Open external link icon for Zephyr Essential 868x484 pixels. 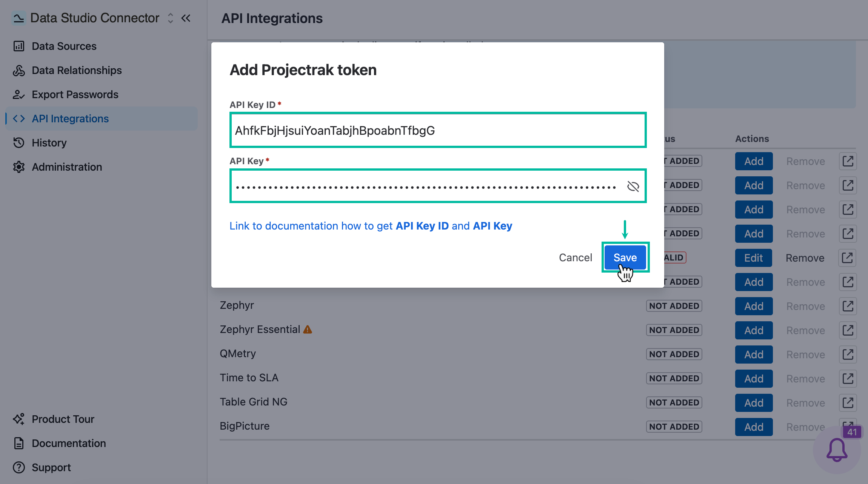[848, 330]
